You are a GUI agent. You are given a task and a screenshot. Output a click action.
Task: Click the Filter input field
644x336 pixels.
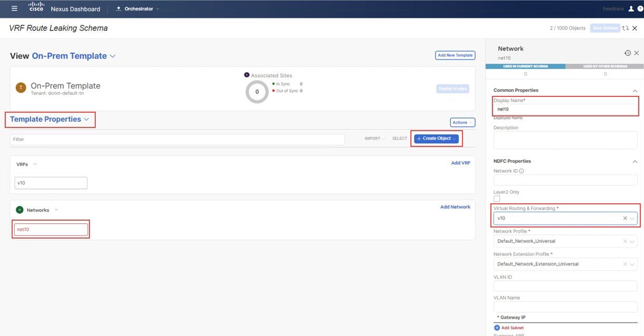tap(177, 139)
